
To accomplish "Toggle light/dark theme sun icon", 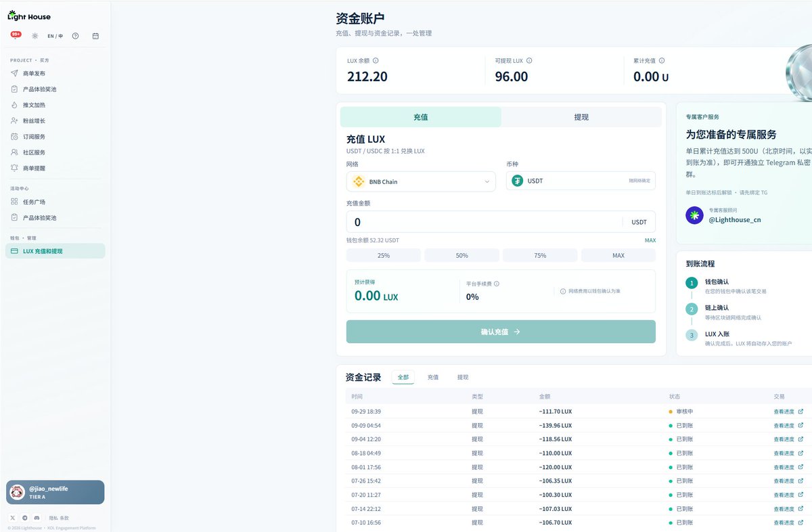I will coord(35,36).
